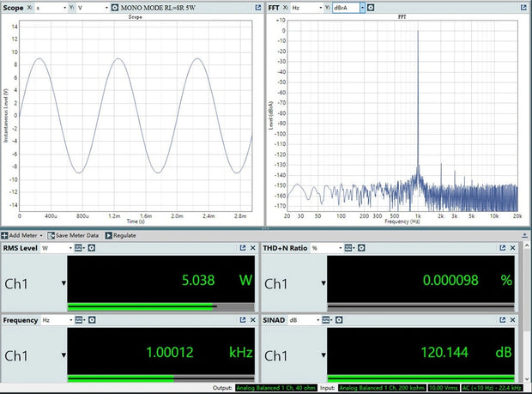The height and width of the screenshot is (394, 532).
Task: Pop out the FFT graph panel
Action: (x=524, y=7)
